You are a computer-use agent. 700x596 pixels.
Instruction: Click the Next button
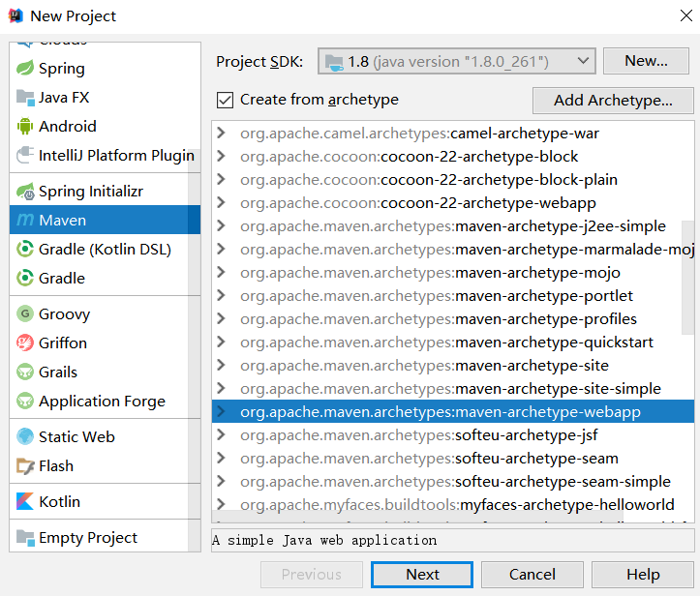(x=422, y=575)
